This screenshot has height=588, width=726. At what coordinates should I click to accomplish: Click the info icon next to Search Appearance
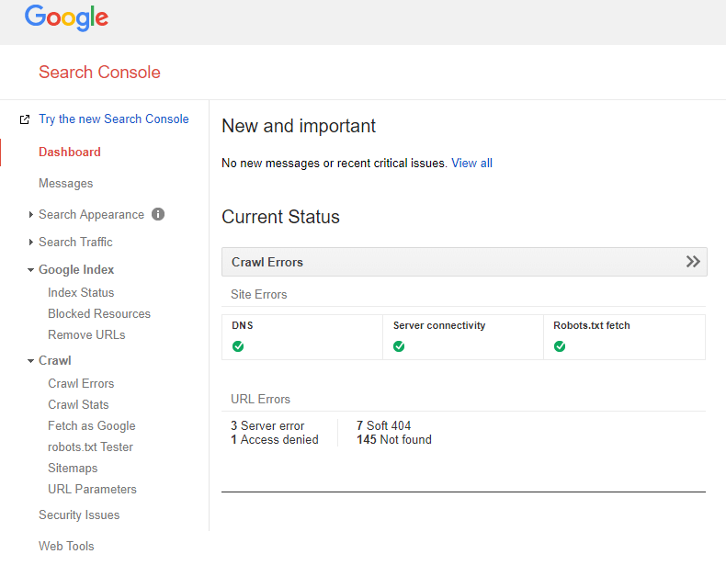pos(158,214)
